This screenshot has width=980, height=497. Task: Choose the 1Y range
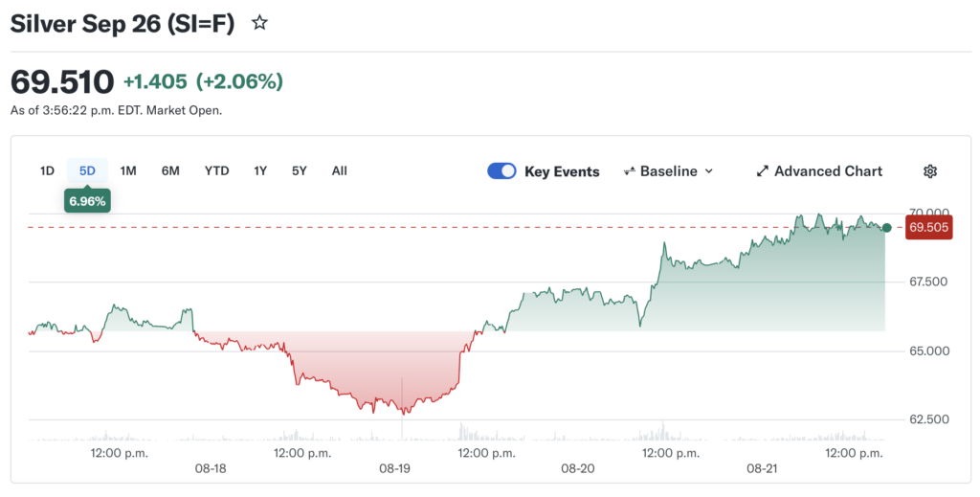tap(260, 170)
